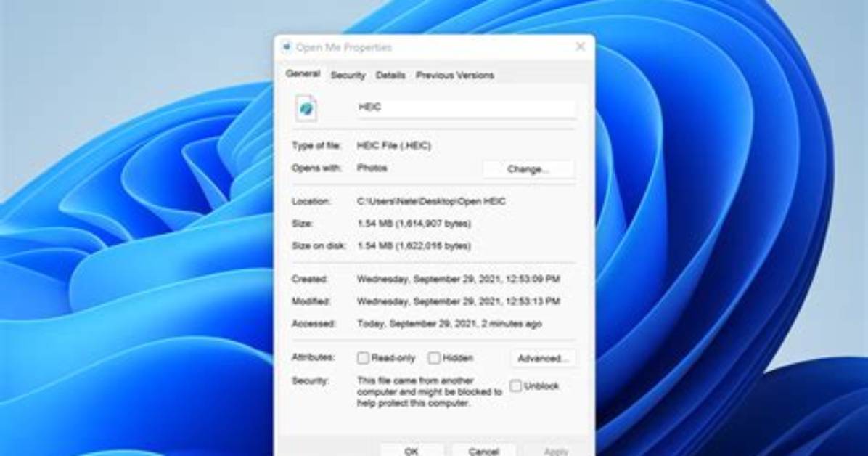Tick the Hidden attribute checkbox
This screenshot has height=456, width=868.
tap(435, 358)
